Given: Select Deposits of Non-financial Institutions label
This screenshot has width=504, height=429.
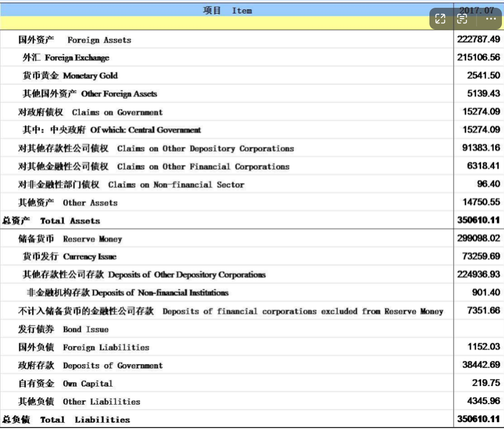Looking at the screenshot, I should [127, 293].
